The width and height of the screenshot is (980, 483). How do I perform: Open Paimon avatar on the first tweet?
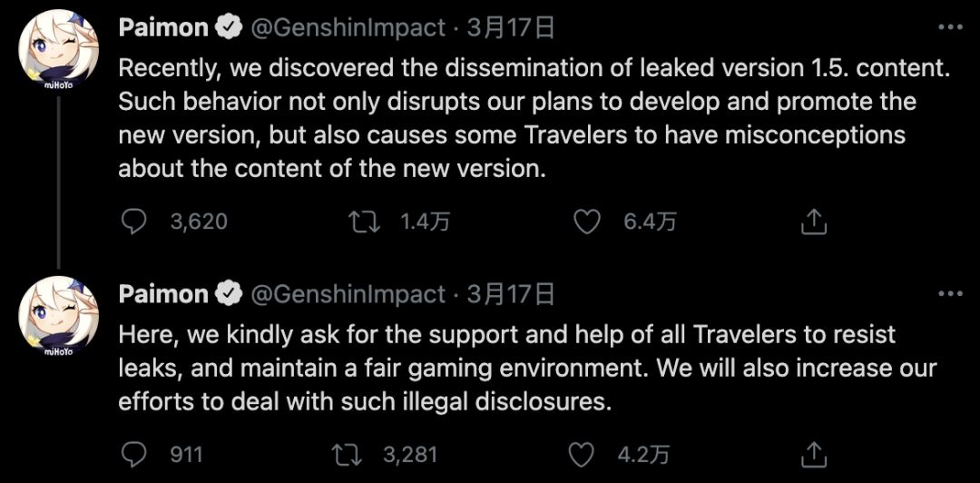(x=59, y=52)
